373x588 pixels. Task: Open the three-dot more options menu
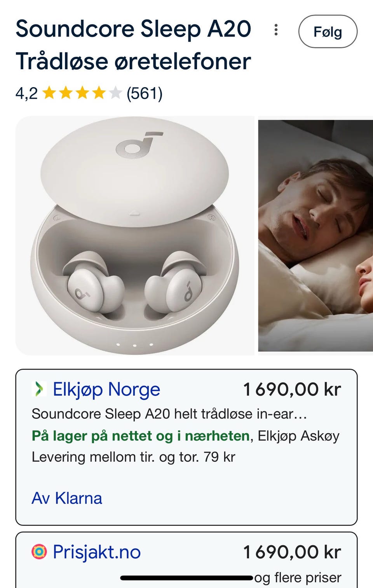point(276,30)
